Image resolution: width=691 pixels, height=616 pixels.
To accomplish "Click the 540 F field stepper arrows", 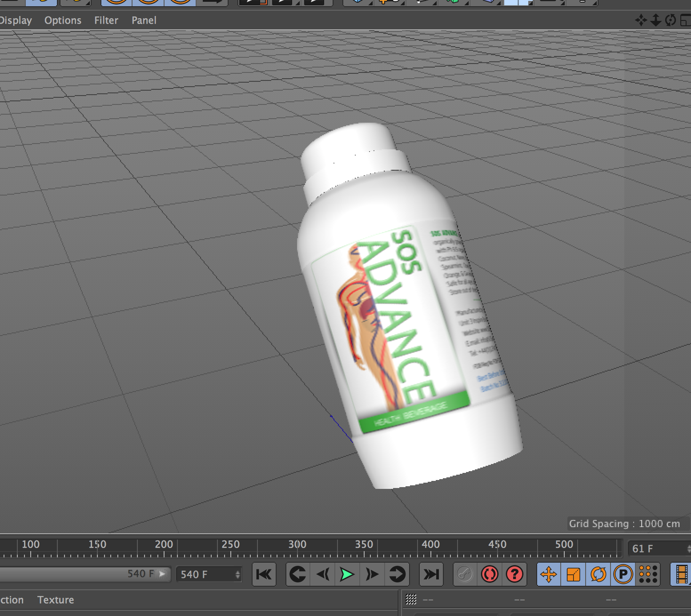I will 238,574.
